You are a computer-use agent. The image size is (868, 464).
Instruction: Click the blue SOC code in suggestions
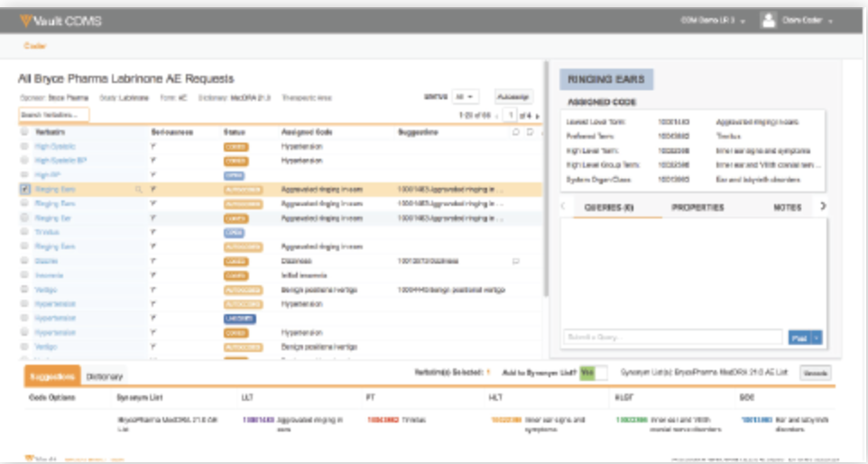[x=757, y=421]
